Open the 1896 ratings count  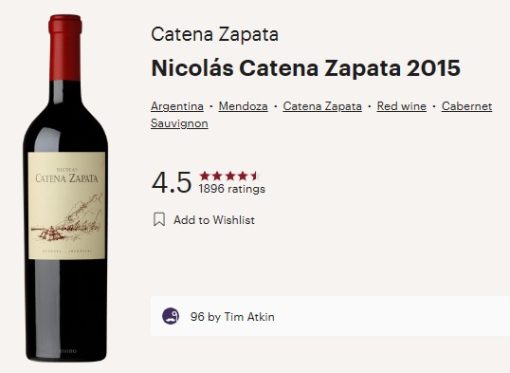pyautogui.click(x=232, y=189)
